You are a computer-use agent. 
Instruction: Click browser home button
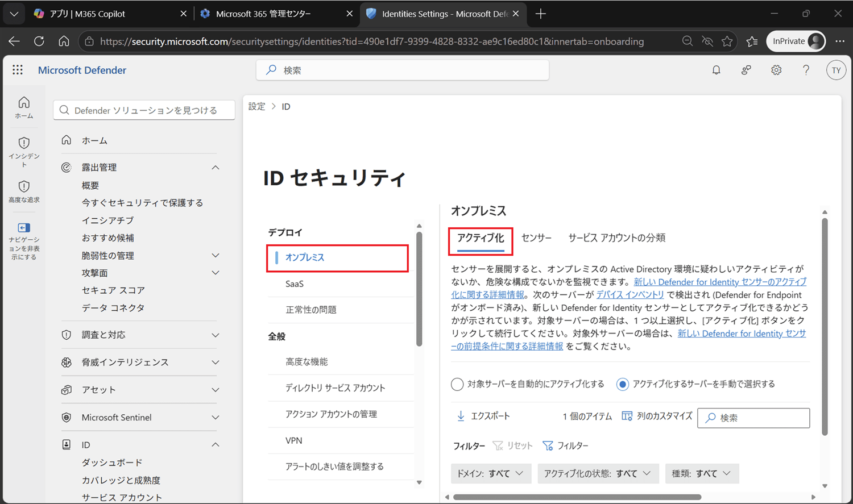(x=64, y=41)
